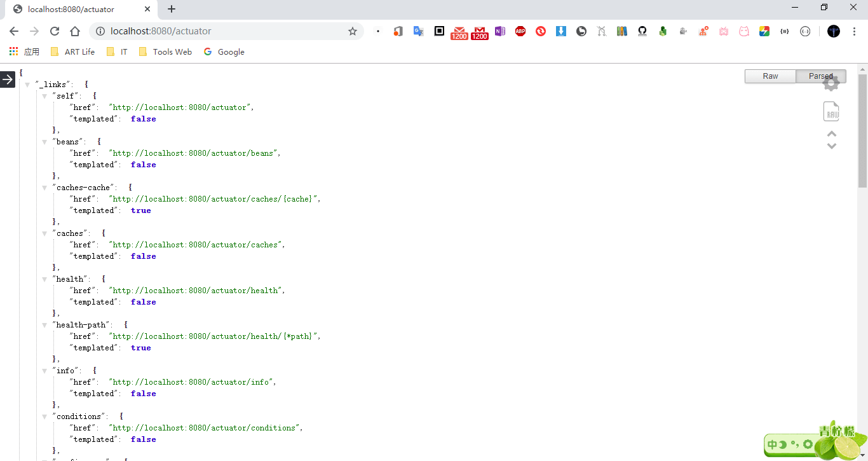Go to the browser home page

pos(75,31)
